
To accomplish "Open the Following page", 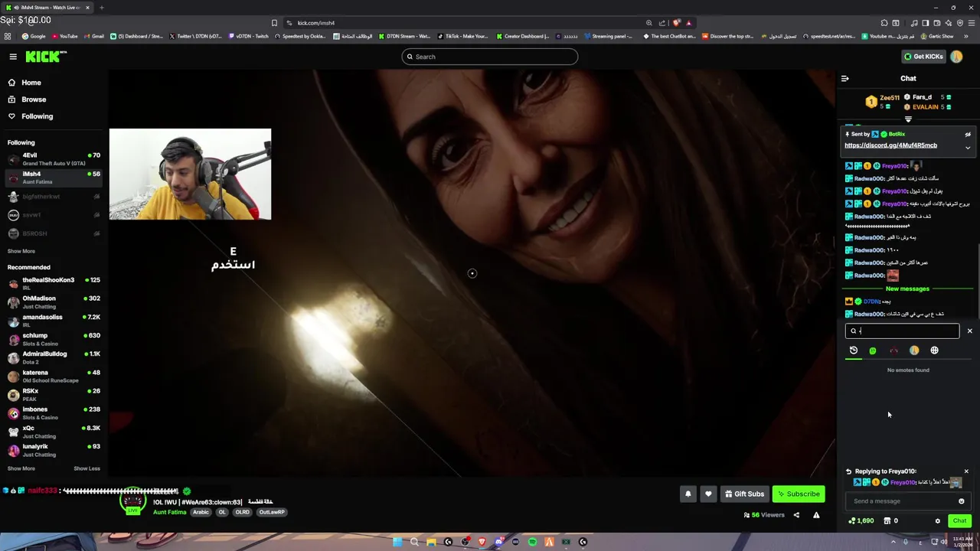I will 38,116.
